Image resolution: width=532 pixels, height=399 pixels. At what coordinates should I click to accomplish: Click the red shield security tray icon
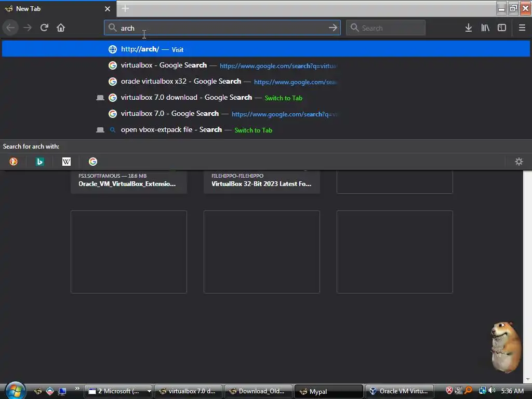point(449,391)
